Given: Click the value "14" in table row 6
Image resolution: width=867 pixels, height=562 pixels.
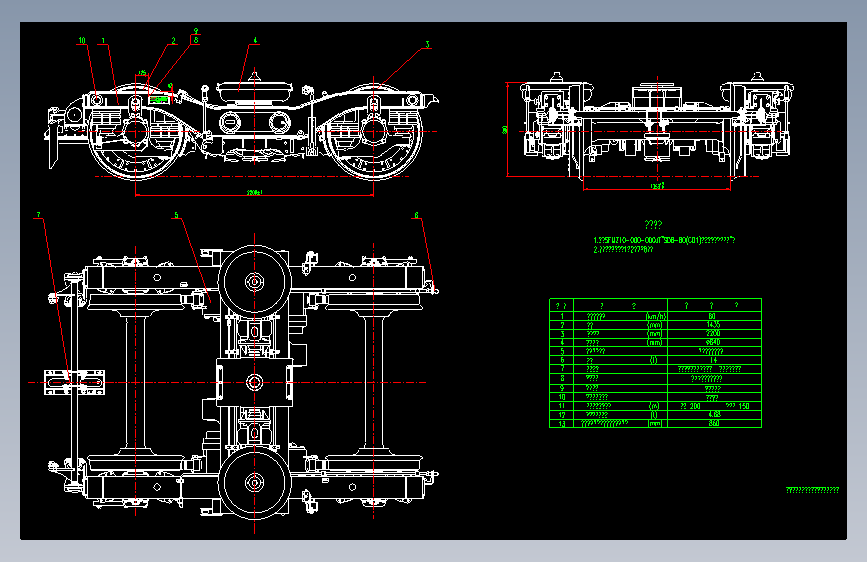Looking at the screenshot, I should [713, 360].
